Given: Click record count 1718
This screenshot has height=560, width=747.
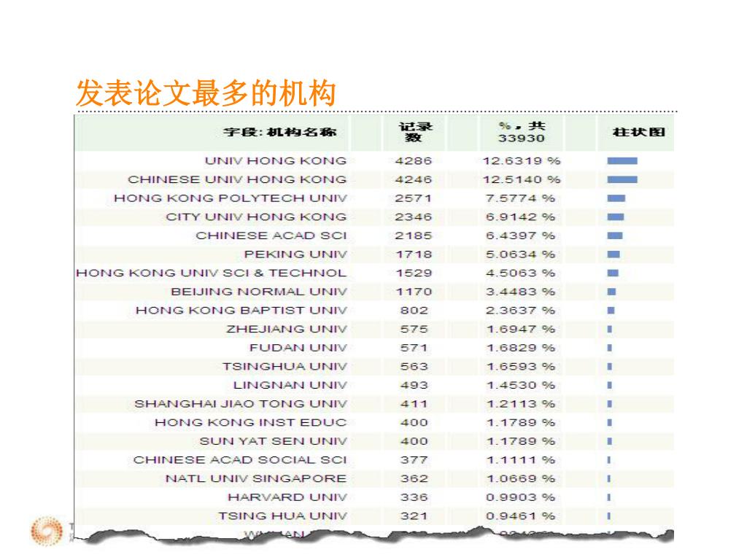Looking at the screenshot, I should coord(414,254).
